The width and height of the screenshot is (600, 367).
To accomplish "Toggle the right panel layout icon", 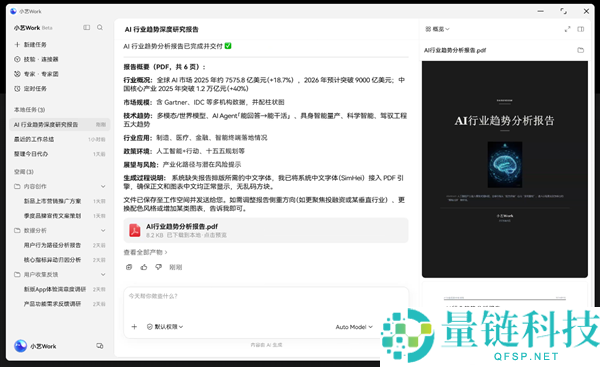I will pos(581,29).
